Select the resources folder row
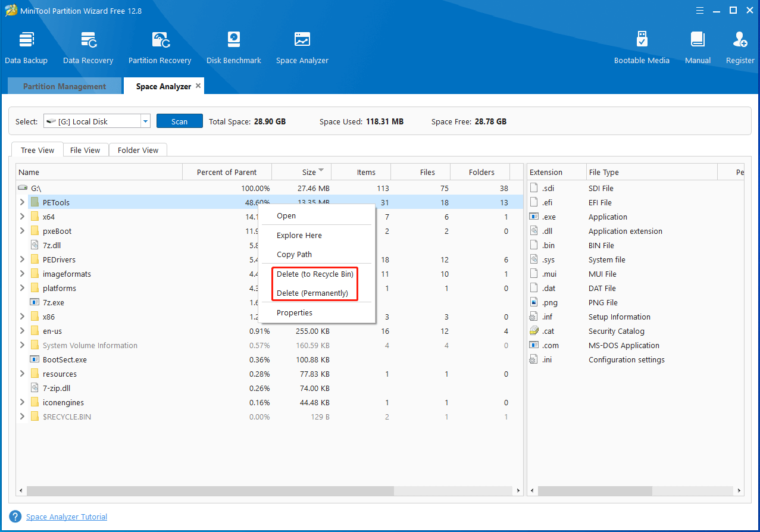The image size is (760, 532). pyautogui.click(x=269, y=374)
